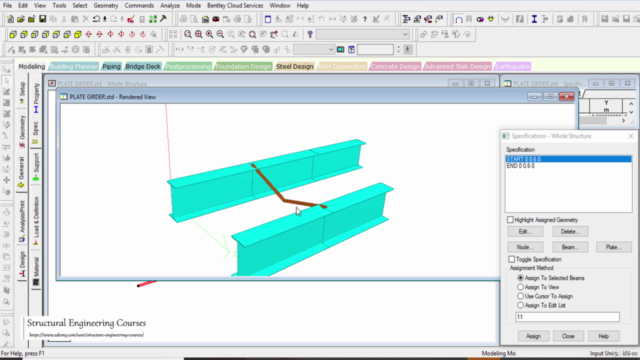Select Assign To View radio option
Viewport: 640px width, 360px height.
(520, 287)
